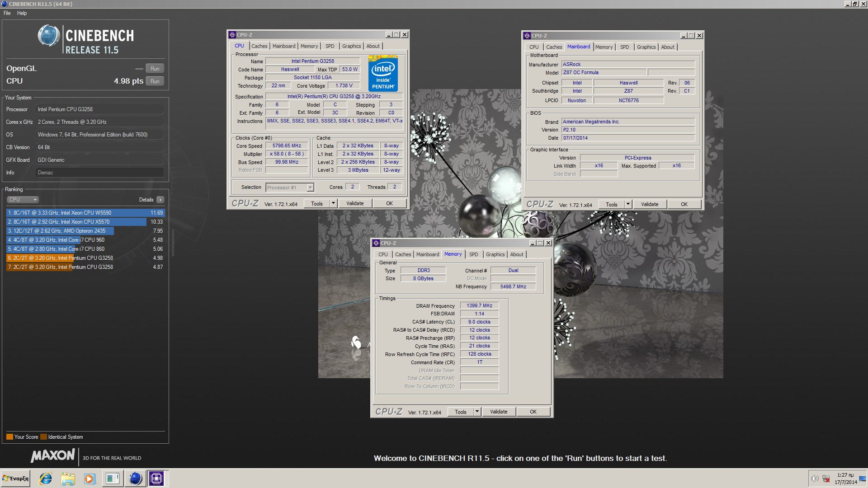
Task: Open Caches tab in Memory CPU-Z window
Action: click(x=403, y=254)
